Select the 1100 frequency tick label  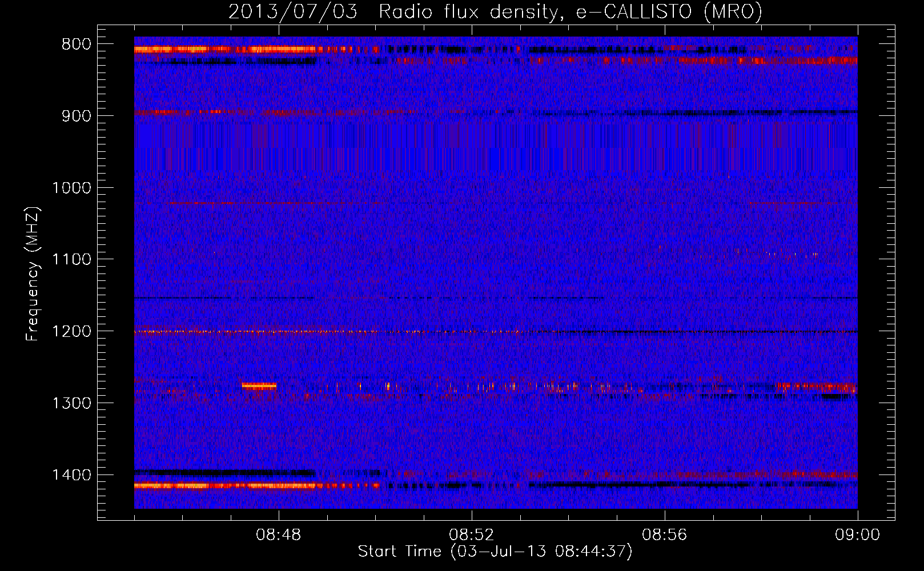point(71,260)
